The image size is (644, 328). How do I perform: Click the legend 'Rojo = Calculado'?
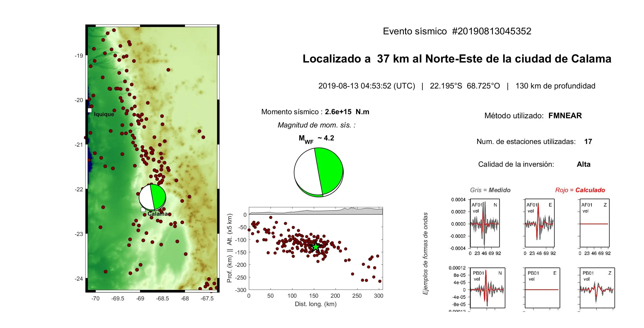[x=580, y=190]
